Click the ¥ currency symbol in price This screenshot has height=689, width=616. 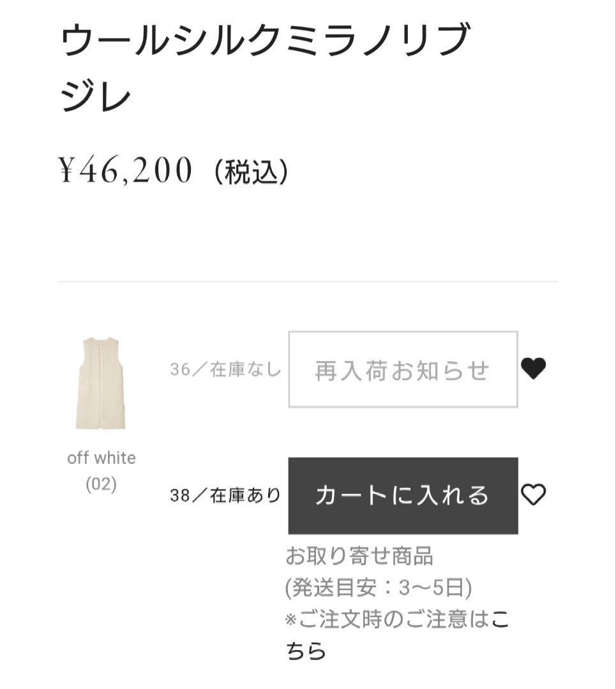click(x=68, y=170)
